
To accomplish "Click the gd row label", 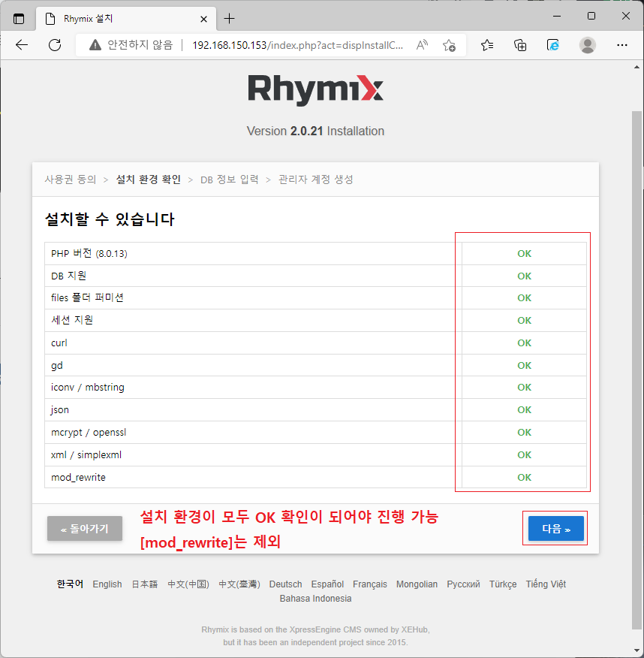I will click(x=57, y=366).
